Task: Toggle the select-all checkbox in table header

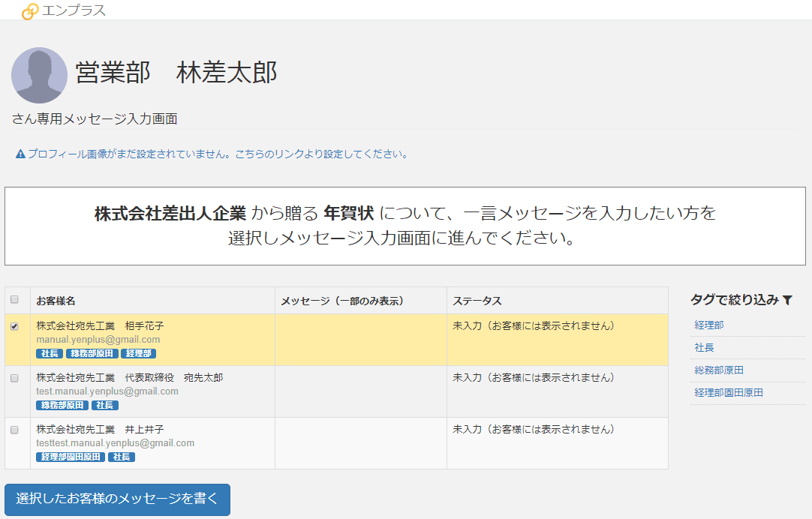Action: [14, 300]
